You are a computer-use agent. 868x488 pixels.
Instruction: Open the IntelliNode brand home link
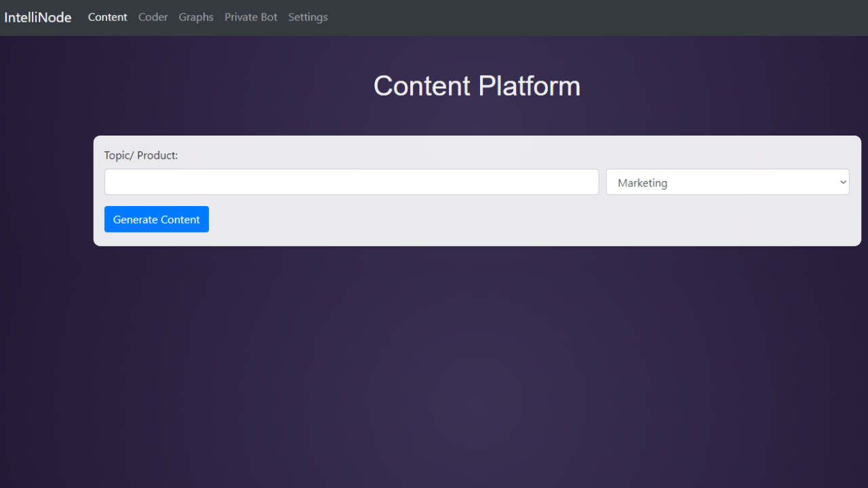click(38, 18)
